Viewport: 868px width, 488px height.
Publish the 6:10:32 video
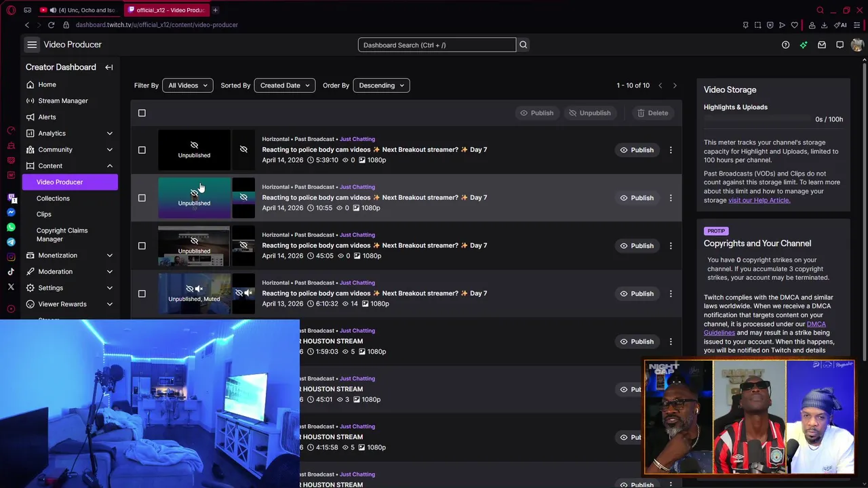637,293
